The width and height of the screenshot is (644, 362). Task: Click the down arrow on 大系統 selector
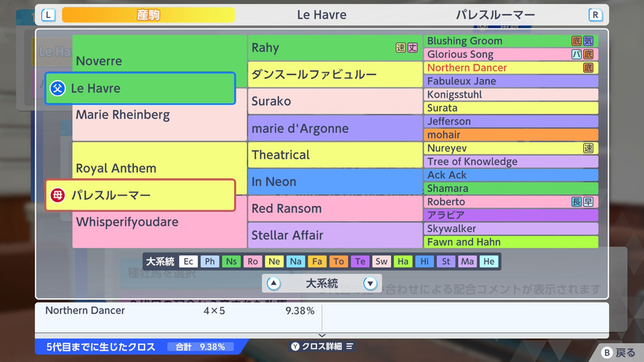pyautogui.click(x=370, y=283)
